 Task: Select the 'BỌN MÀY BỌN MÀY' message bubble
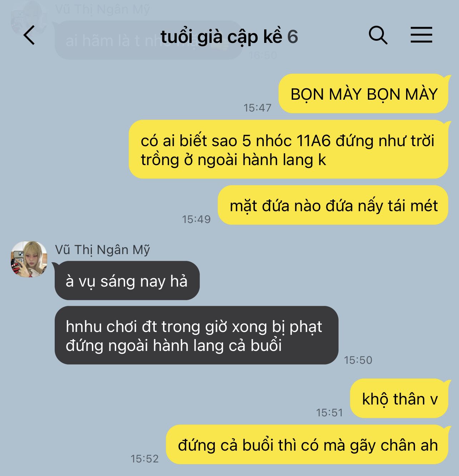[x=363, y=94]
